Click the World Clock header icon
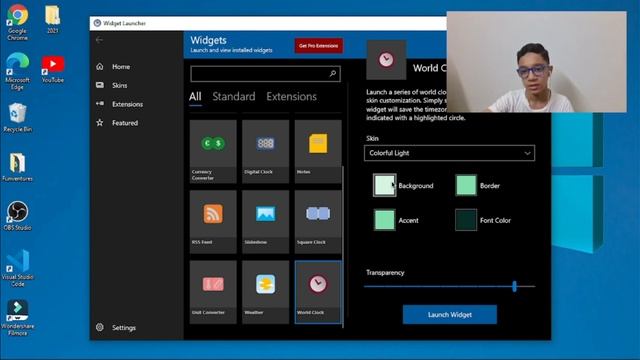The width and height of the screenshot is (640, 360). (x=386, y=60)
